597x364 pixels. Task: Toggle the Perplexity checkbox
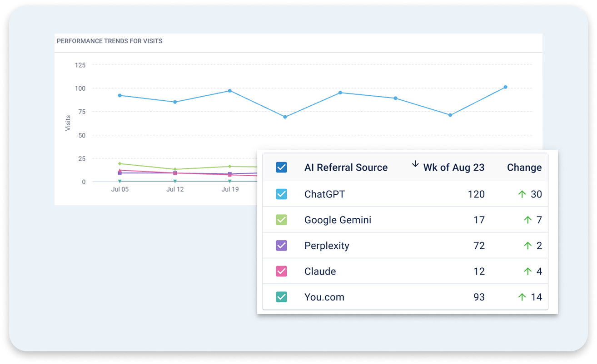point(282,246)
